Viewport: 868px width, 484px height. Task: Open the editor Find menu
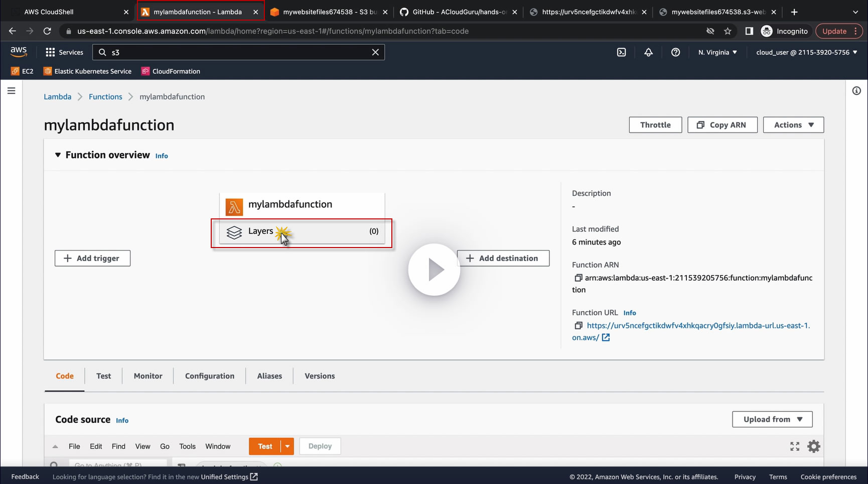tap(118, 446)
